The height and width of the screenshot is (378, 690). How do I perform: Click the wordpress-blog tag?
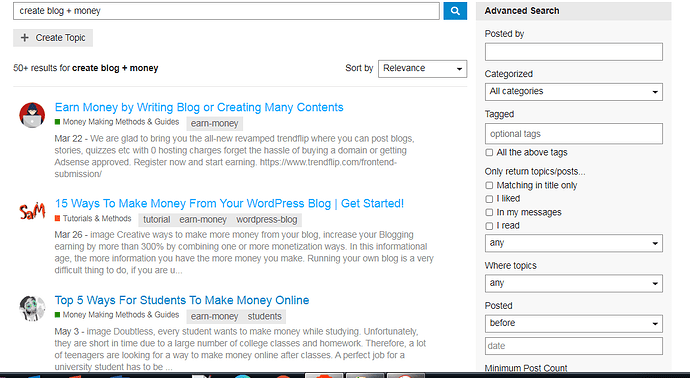[x=267, y=220]
